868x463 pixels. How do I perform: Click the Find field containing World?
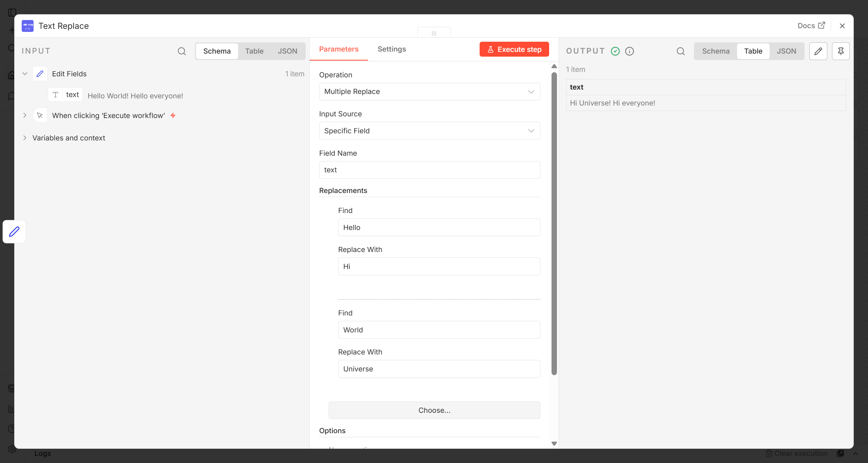coord(439,330)
